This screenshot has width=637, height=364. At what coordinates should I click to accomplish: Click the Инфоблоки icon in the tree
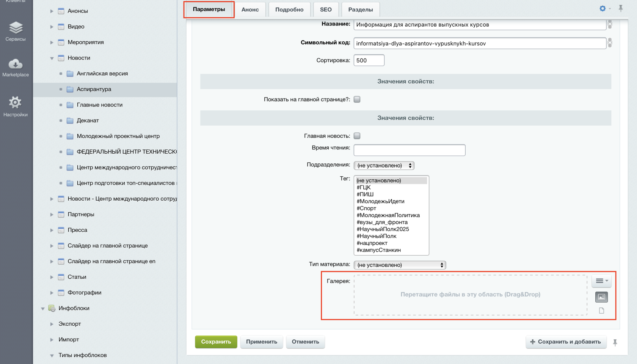(52, 308)
